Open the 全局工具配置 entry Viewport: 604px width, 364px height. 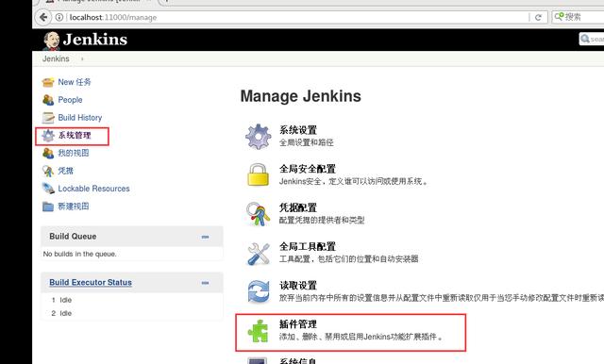pos(308,246)
